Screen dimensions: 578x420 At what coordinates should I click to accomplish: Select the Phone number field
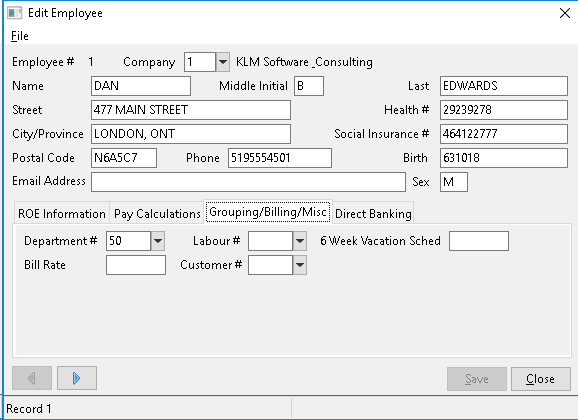[280, 158]
